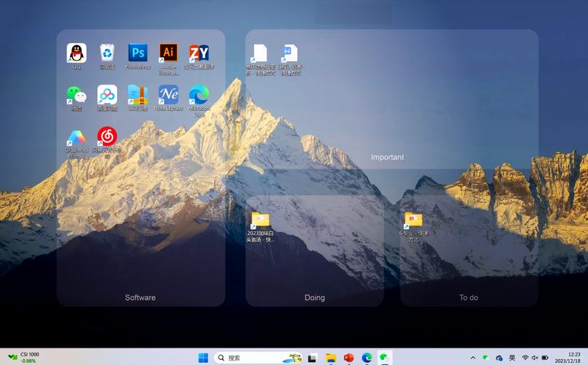Select the WeChat desktop shortcut
Viewport: 588px width, 365px height.
(x=77, y=95)
